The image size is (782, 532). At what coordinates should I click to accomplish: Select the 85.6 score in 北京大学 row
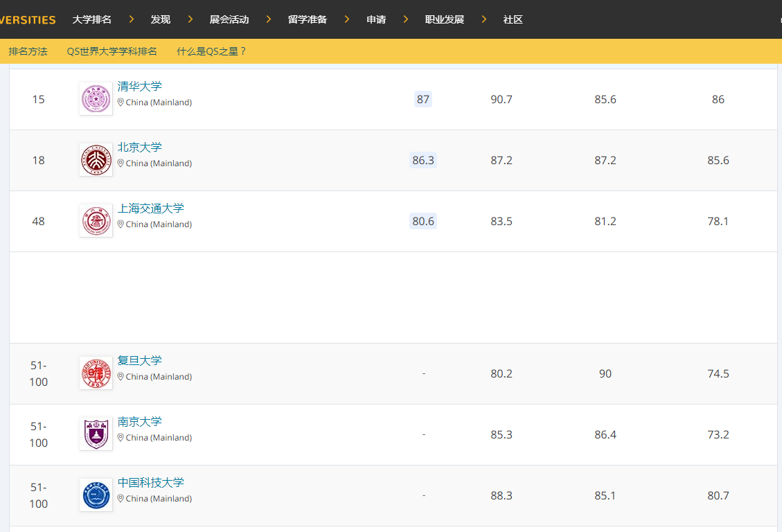pyautogui.click(x=718, y=160)
